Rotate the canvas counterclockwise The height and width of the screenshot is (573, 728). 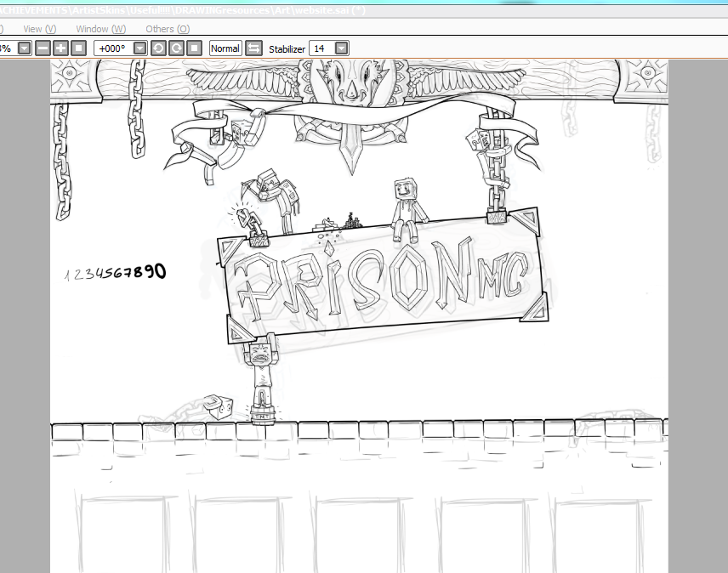[158, 48]
